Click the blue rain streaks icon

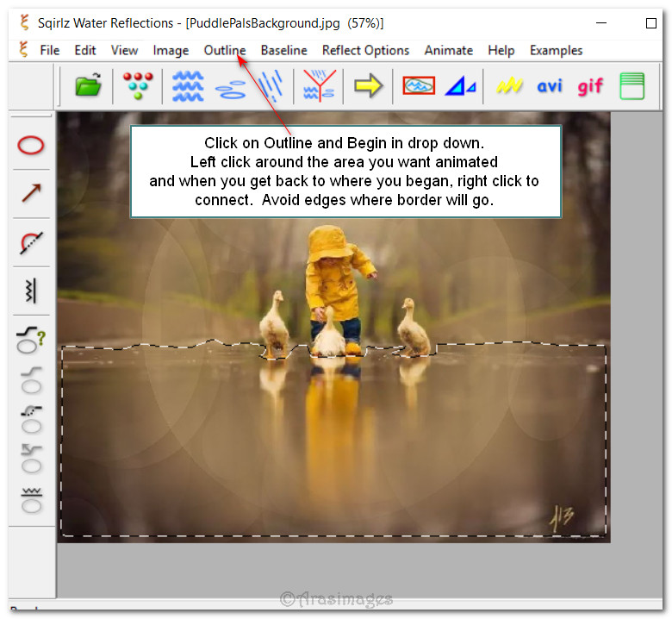271,85
